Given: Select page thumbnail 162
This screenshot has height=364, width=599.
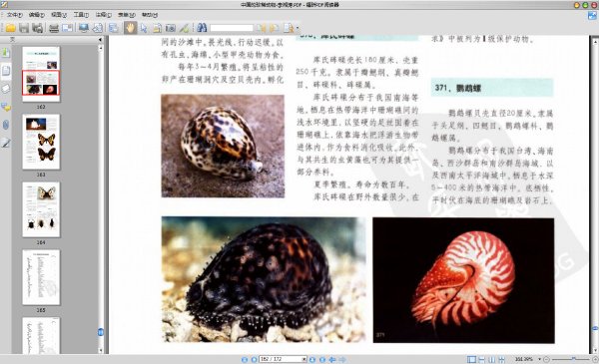Looking at the screenshot, I should 41,74.
